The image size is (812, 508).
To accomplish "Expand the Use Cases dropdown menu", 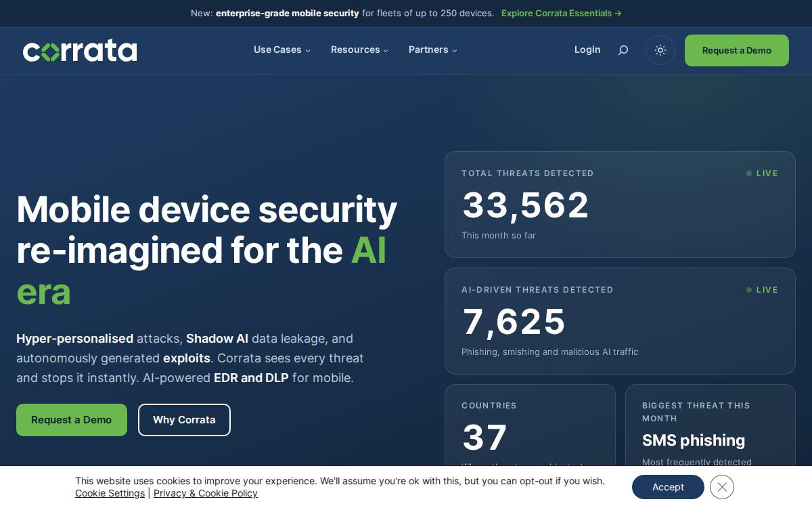I will [281, 49].
